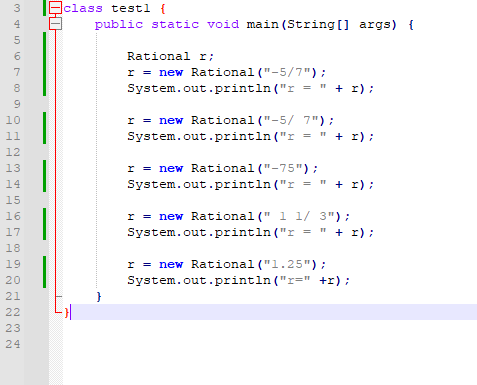Click the println("r=" +r) statement on line 20

[x=239, y=280]
